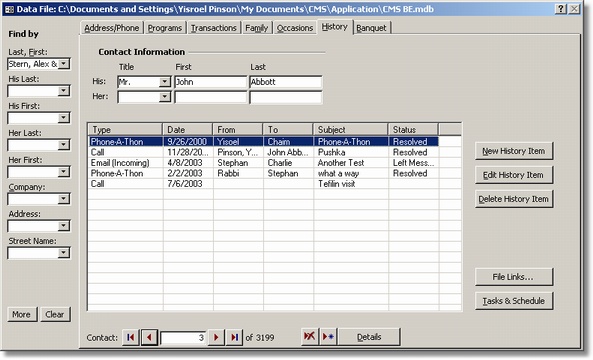The image size is (593, 360).
Task: Click the Another Test subject cell
Action: coord(351,163)
